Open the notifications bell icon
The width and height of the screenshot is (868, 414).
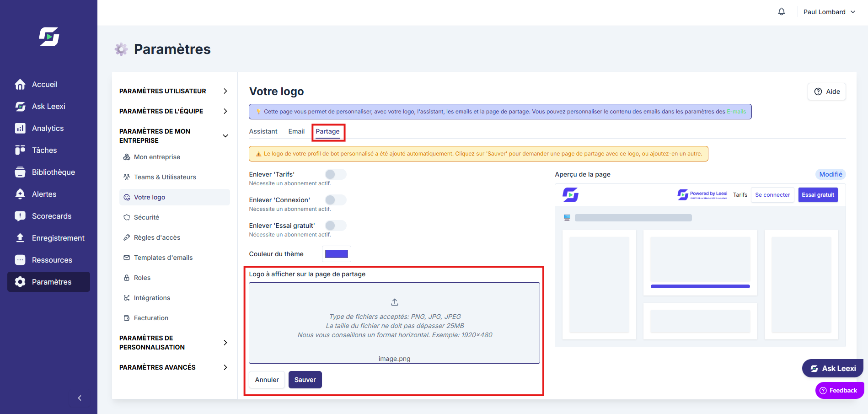click(782, 12)
